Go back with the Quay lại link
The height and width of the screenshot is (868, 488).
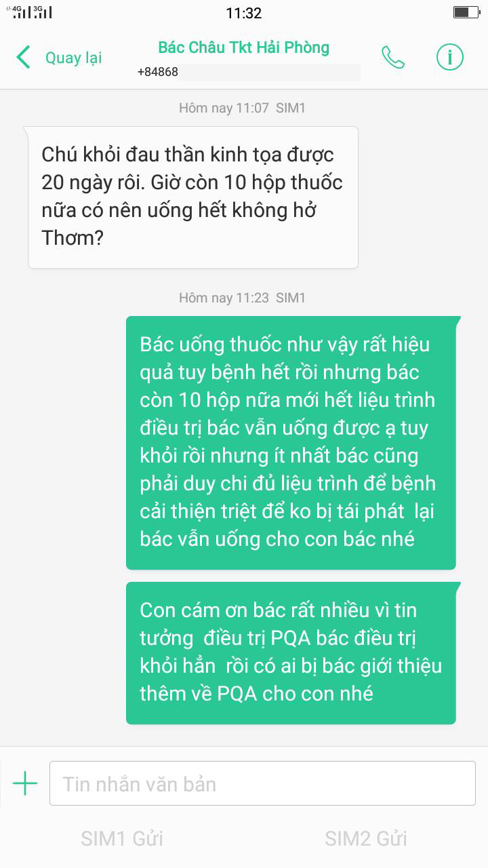coord(73,58)
